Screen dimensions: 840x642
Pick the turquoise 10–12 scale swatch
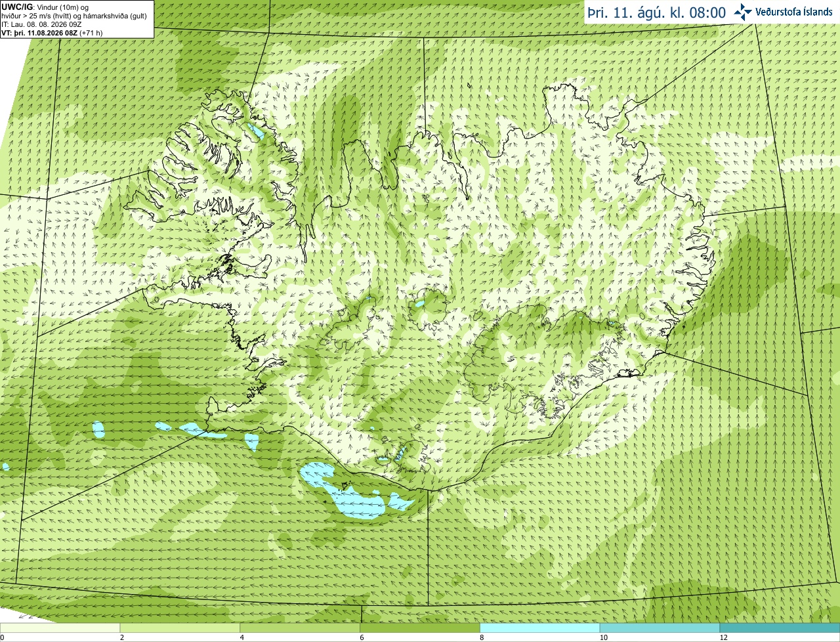pyautogui.click(x=660, y=628)
